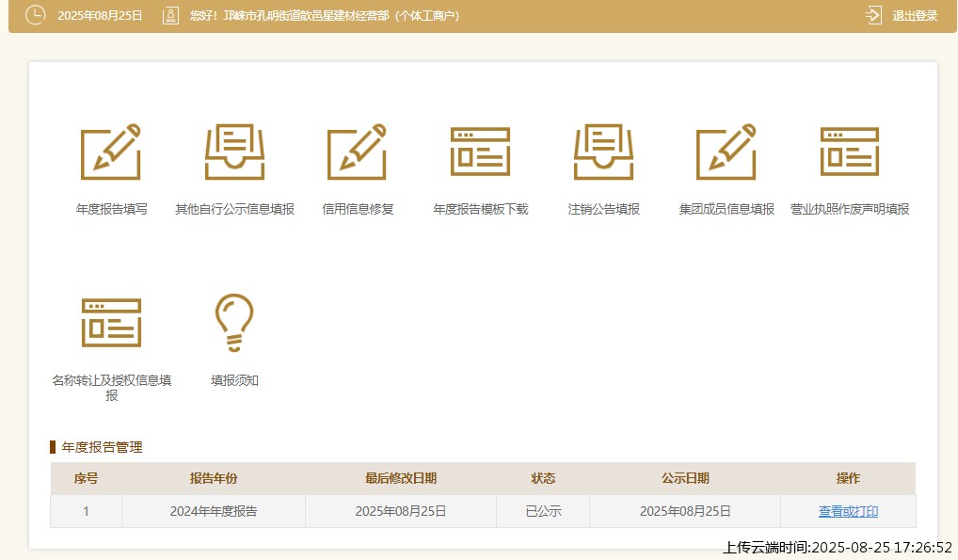Screen dimensions: 958x560
Task: Click the 退出登录 link
Action: 915,16
